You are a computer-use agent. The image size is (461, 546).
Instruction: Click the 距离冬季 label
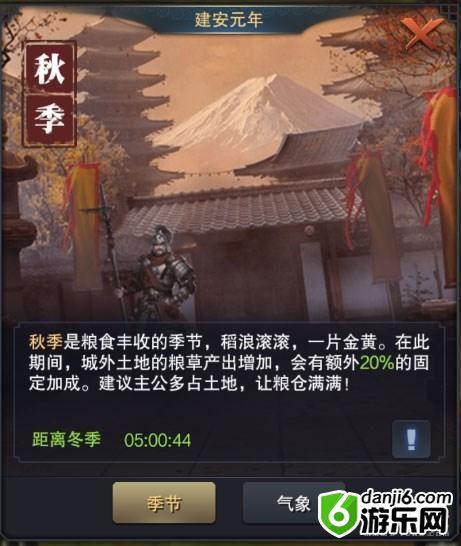point(66,439)
